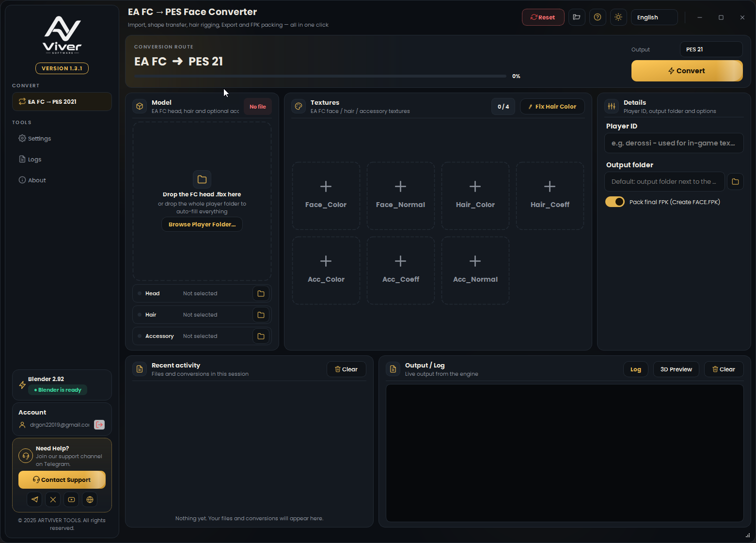
Task: Open the Telegram social icon
Action: 34,499
